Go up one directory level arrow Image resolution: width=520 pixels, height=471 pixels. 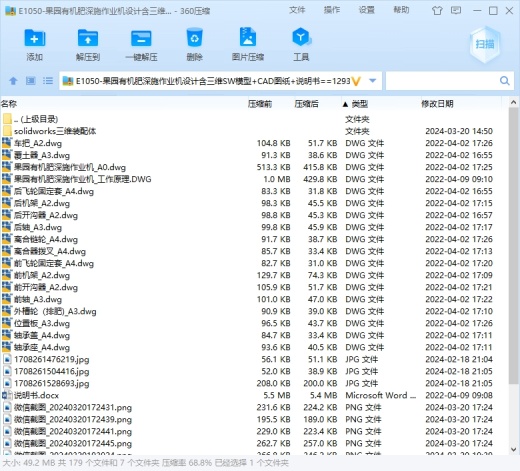point(13,81)
